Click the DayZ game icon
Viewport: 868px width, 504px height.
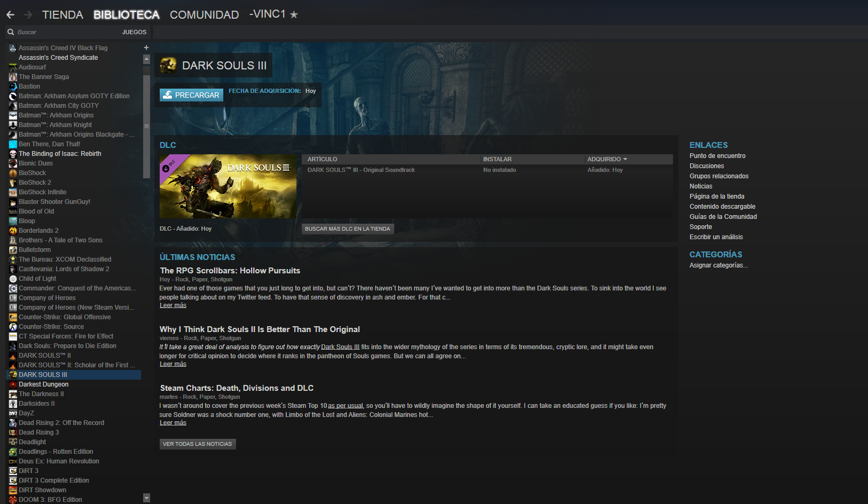[13, 413]
